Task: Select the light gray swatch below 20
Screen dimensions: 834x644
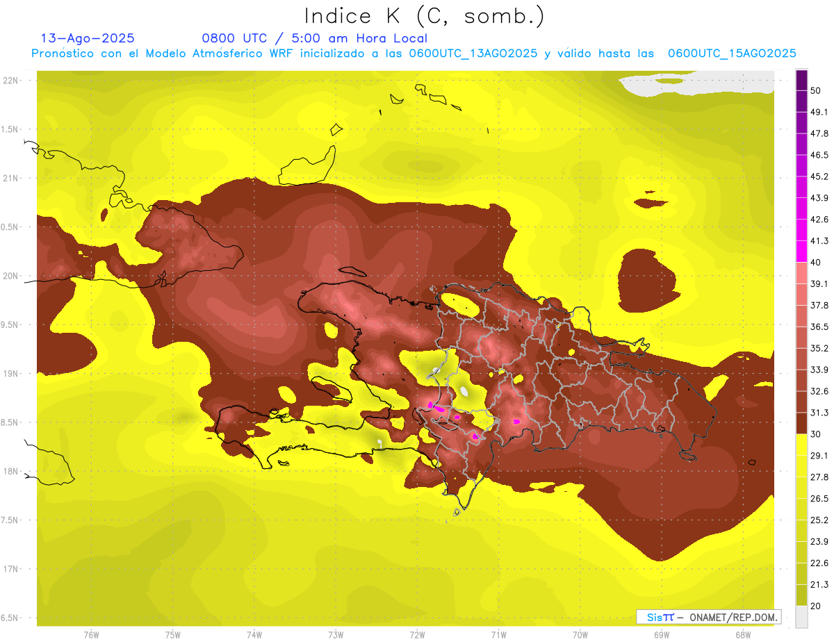Action: coord(801,617)
